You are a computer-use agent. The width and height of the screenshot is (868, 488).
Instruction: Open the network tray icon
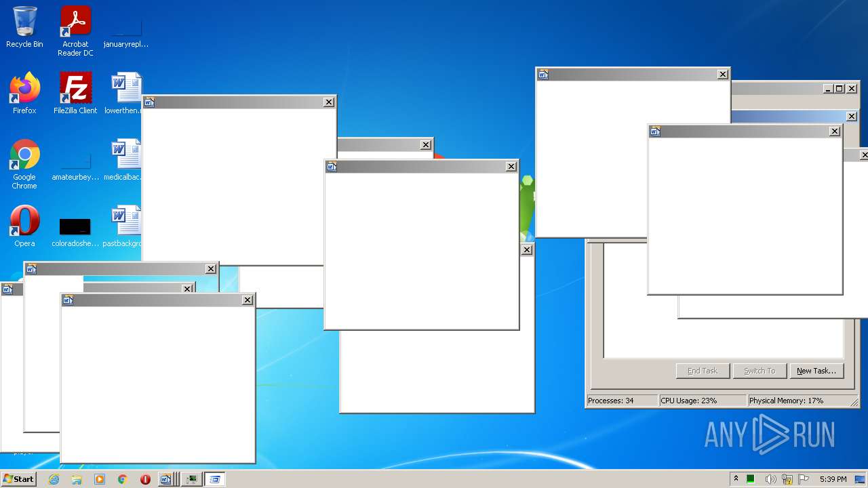[787, 479]
